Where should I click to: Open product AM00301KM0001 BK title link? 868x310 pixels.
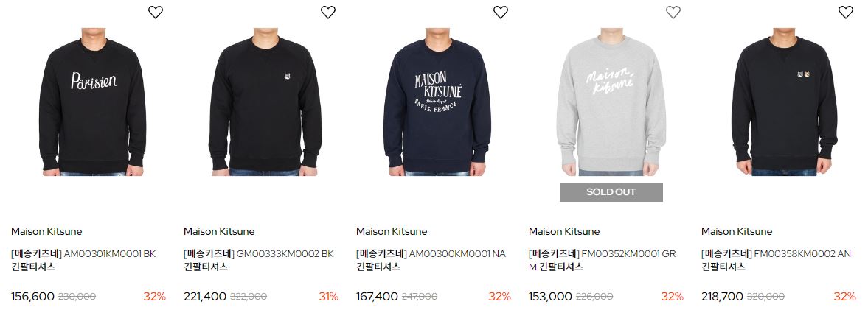click(83, 260)
